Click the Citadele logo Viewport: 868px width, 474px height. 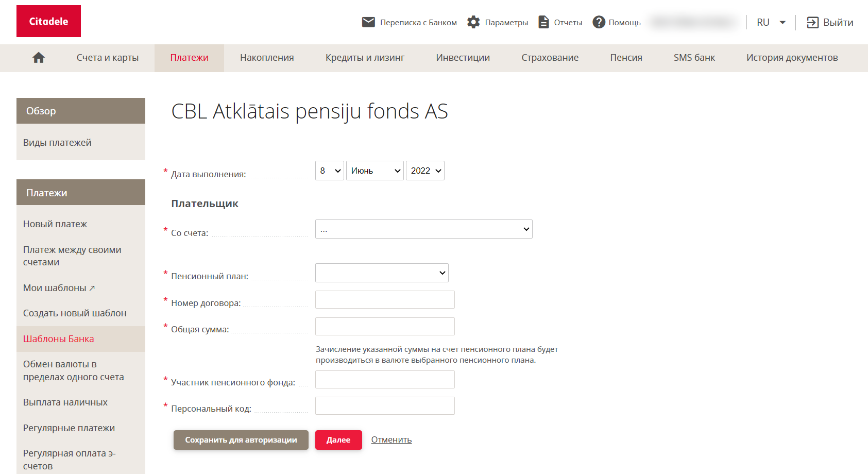click(48, 21)
